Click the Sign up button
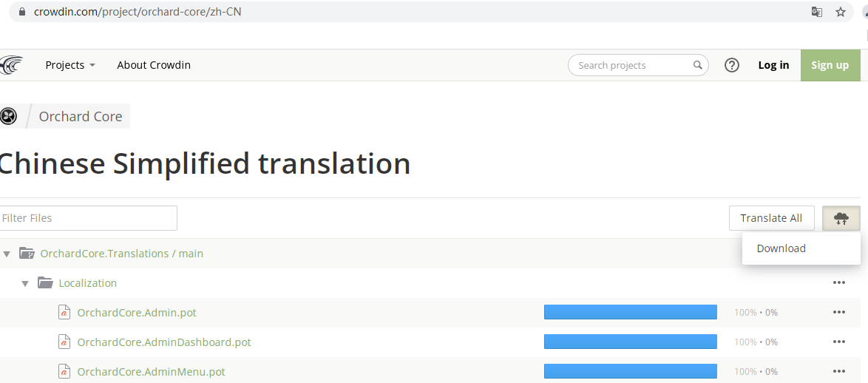Screen dimensions: 868x383 tap(830, 65)
